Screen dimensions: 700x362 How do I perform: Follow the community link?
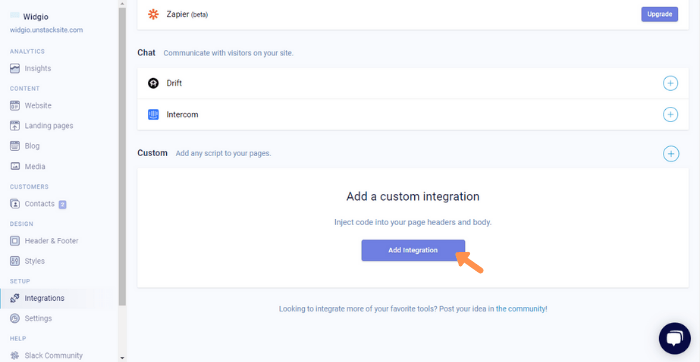(521, 309)
